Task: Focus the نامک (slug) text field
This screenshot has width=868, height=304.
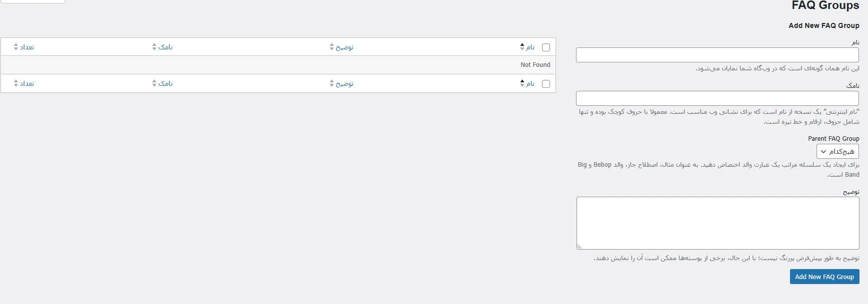Action: coord(717,98)
